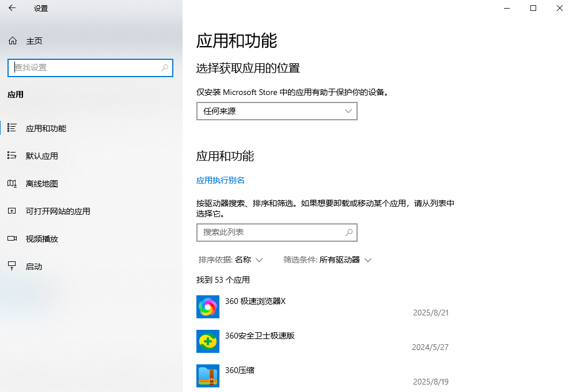Image resolution: width=569 pixels, height=392 pixels.
Task: Click the 360 极速浏览器X app icon
Action: coord(208,307)
